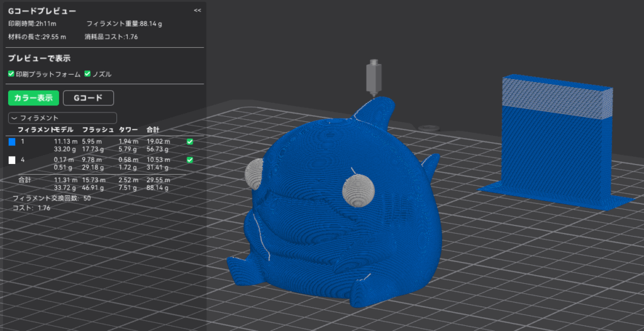Select the カラー表示 tab
The height and width of the screenshot is (331, 644).
(x=33, y=97)
